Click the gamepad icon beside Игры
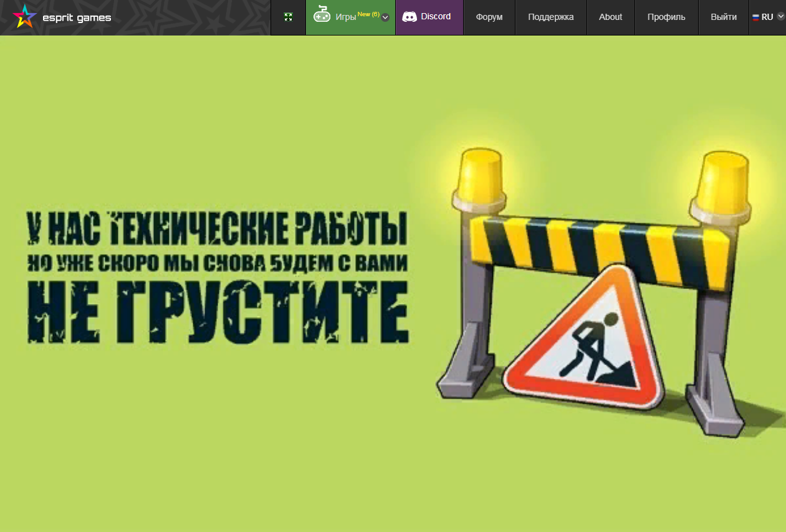Viewport: 786px width, 532px height. pos(322,15)
